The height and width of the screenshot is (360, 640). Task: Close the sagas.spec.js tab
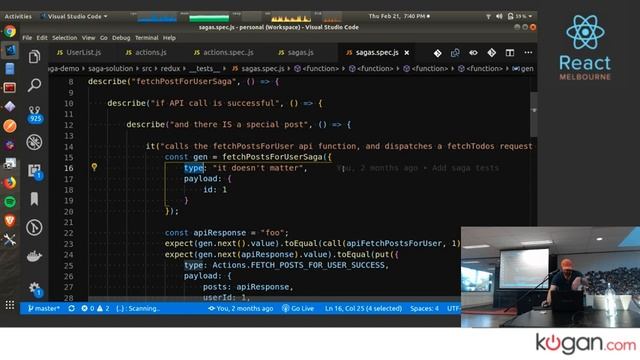[407, 53]
